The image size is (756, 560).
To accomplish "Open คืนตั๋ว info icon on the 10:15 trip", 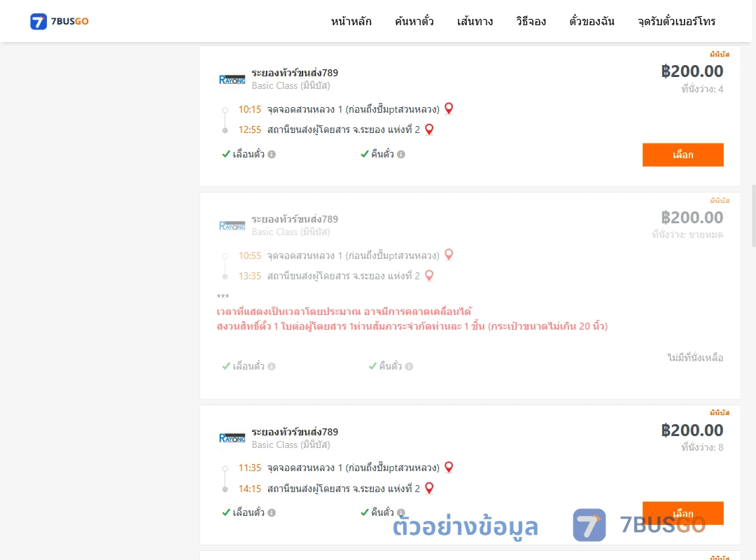I will pos(401,154).
